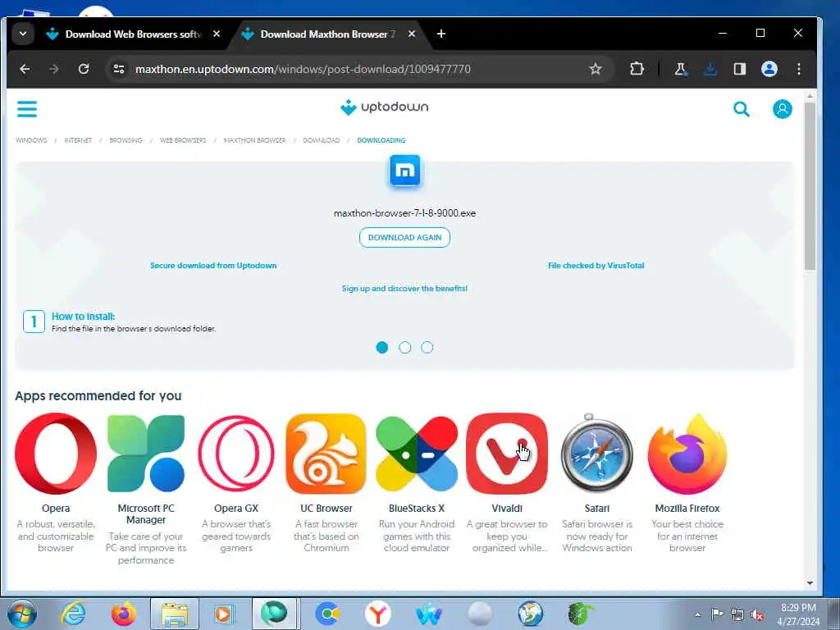Select the second carousel step dot

pyautogui.click(x=405, y=348)
